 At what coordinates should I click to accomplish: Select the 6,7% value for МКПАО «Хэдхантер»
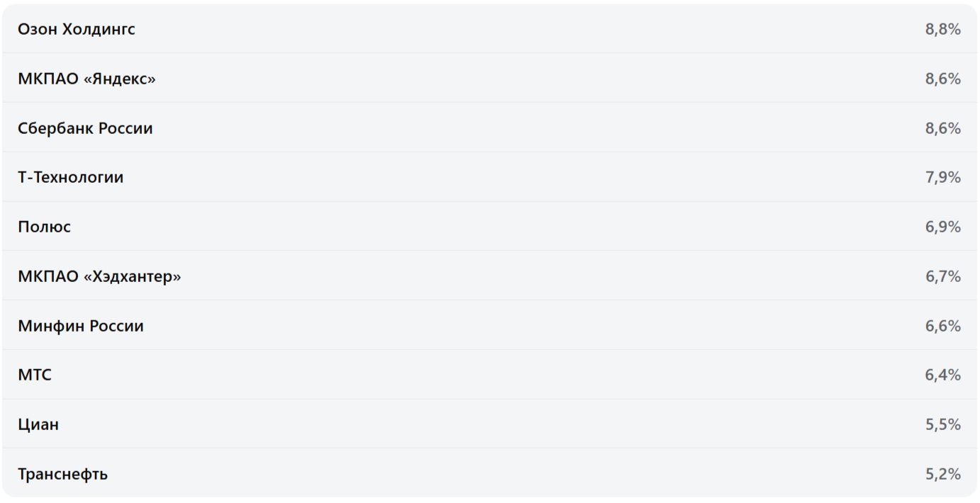(x=942, y=276)
